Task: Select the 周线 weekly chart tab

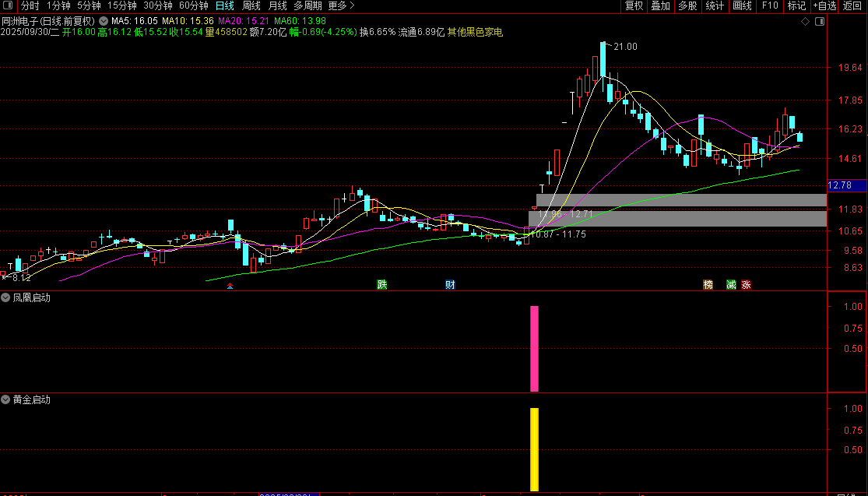Action: tap(251, 5)
